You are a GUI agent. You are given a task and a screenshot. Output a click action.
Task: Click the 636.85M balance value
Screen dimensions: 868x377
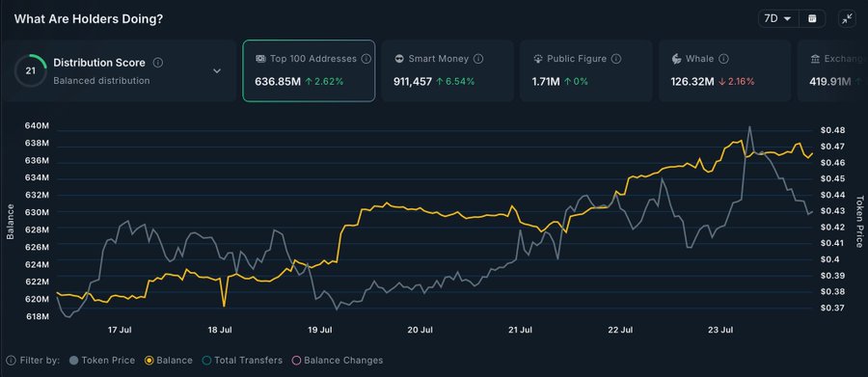[x=278, y=82]
